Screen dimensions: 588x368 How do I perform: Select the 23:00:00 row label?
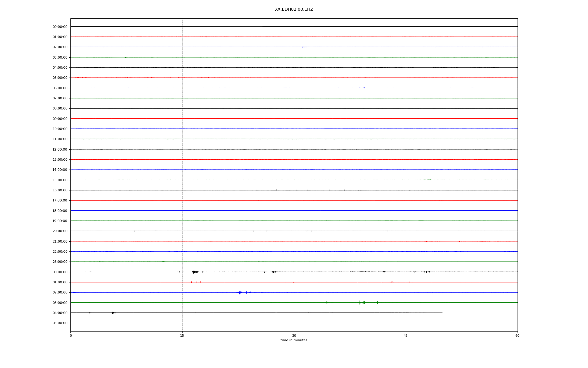click(x=60, y=262)
